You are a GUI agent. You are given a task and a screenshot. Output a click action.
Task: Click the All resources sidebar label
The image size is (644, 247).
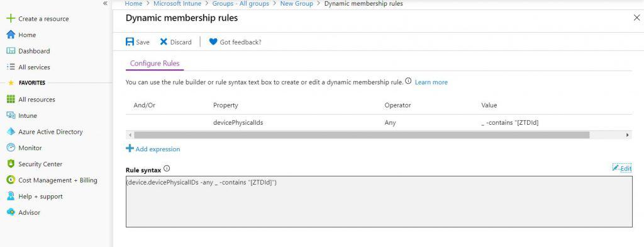(x=36, y=100)
